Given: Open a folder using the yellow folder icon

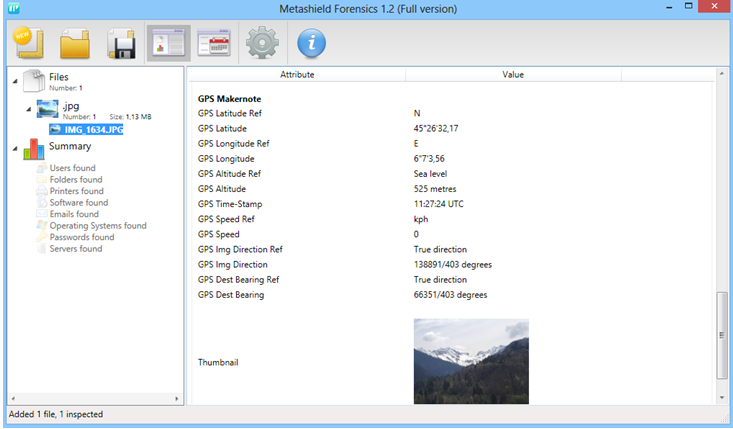Looking at the screenshot, I should [77, 44].
